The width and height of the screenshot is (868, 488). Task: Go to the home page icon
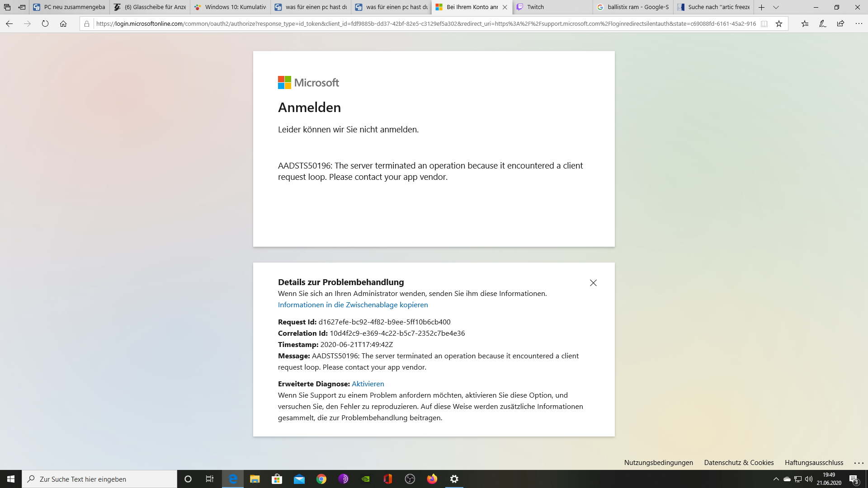(x=63, y=24)
